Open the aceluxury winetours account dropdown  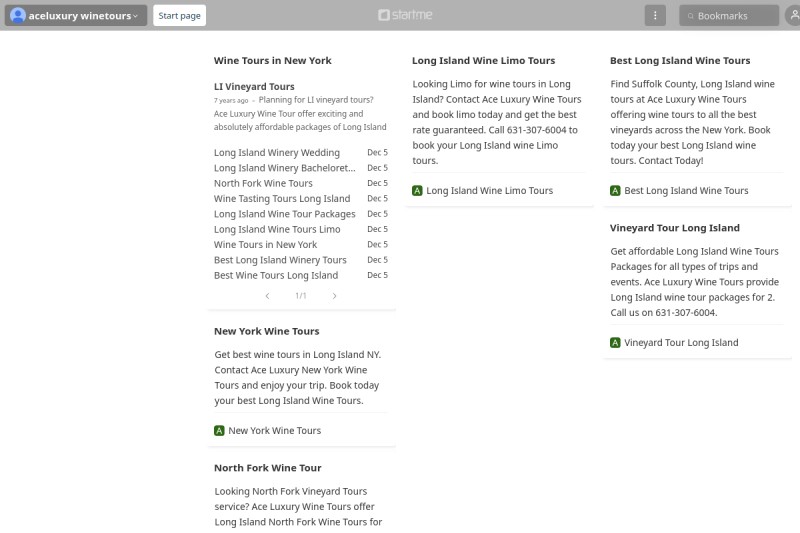pos(76,15)
